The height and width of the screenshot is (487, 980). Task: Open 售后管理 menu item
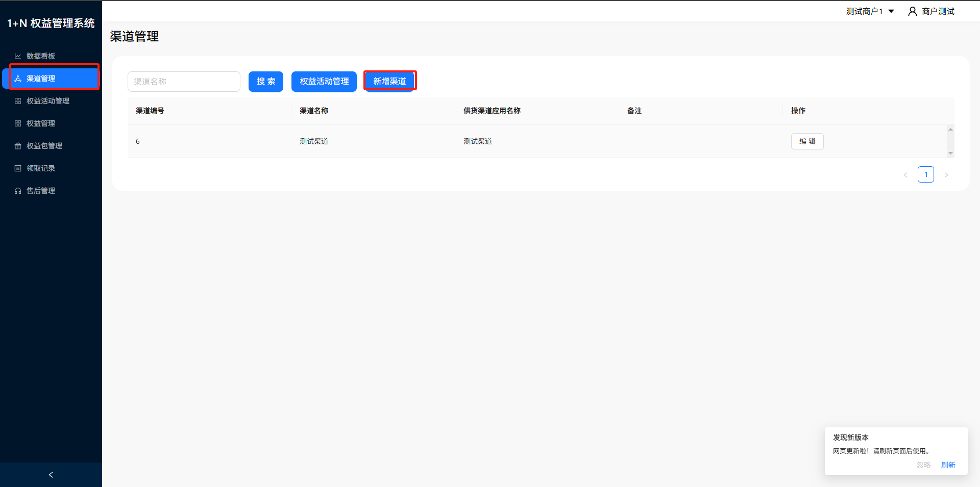click(41, 191)
